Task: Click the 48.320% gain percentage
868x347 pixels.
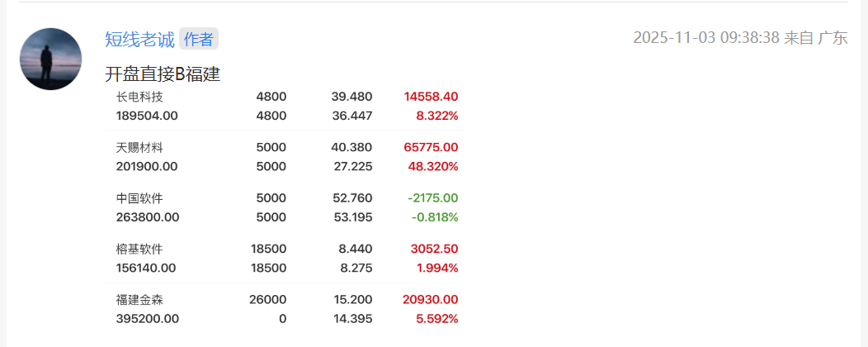Action: (x=436, y=166)
